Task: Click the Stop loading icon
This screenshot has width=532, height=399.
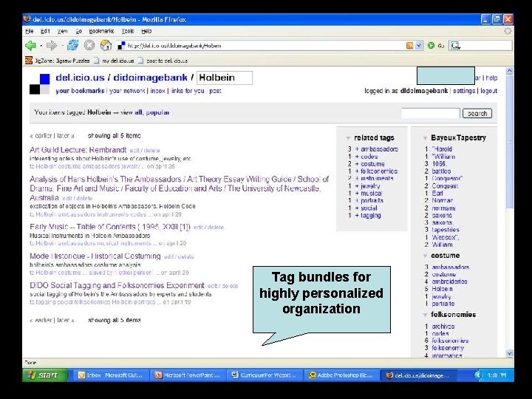Action: pos(89,45)
